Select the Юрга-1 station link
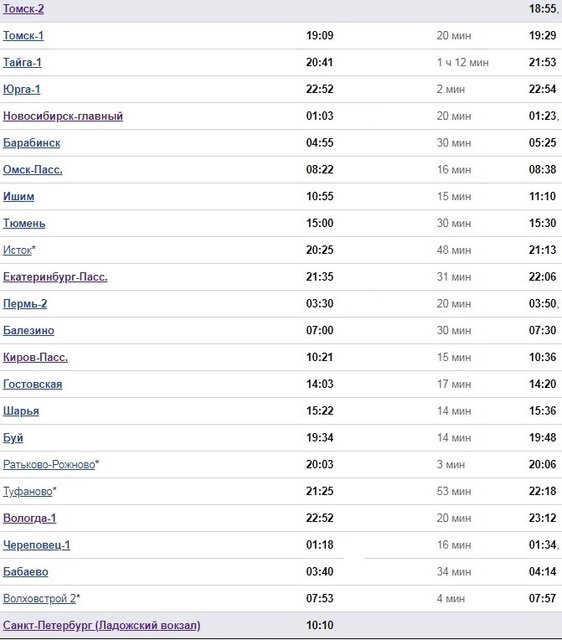562x640 pixels. pos(22,89)
